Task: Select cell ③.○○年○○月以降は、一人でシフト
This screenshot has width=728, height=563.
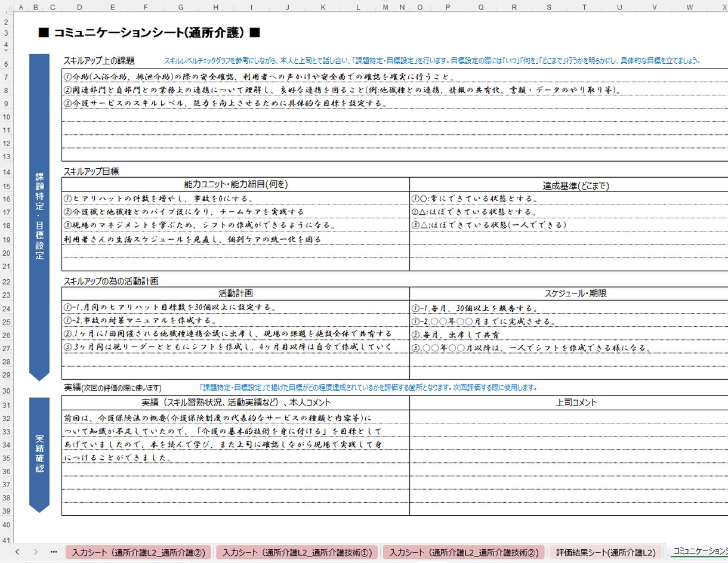Action: [569, 347]
